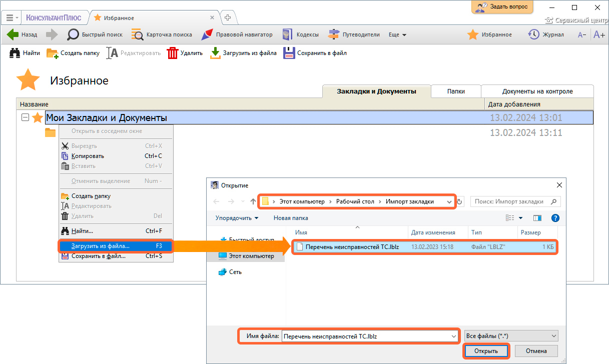Choose Найти... in context menu
Screen dimensions: 609x364
coord(116,231)
